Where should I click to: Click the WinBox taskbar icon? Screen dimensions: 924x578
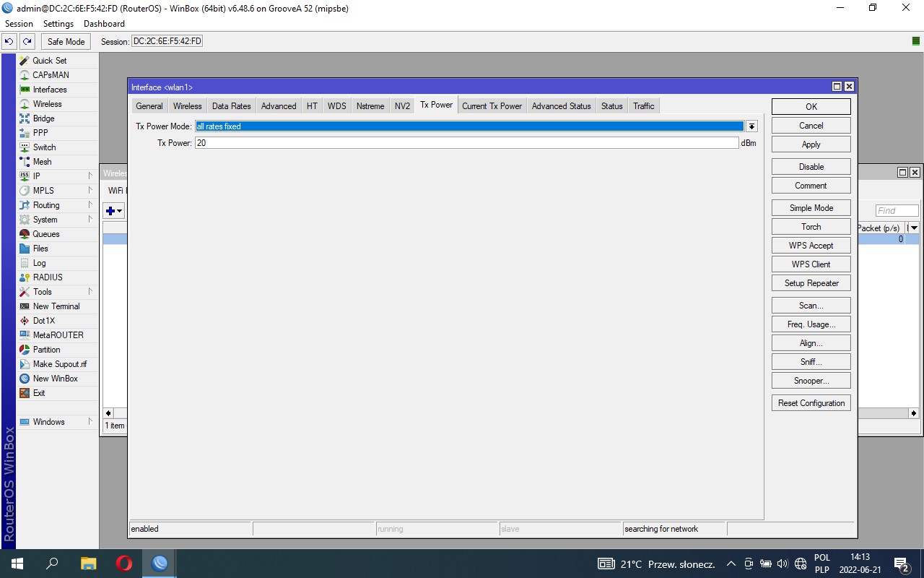[x=160, y=564]
